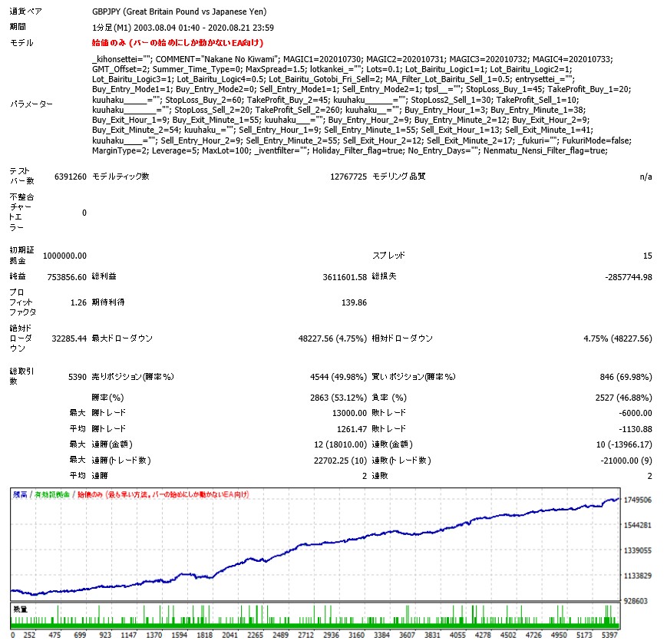This screenshot has width=667, height=644.
Task: Click the absolute drawdown value 32285.44
Action: [69, 339]
